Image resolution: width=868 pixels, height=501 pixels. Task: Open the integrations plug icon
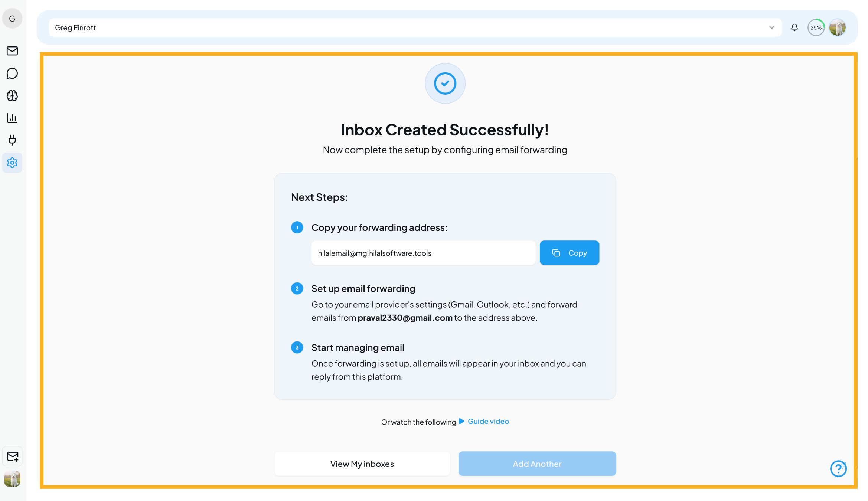[12, 140]
